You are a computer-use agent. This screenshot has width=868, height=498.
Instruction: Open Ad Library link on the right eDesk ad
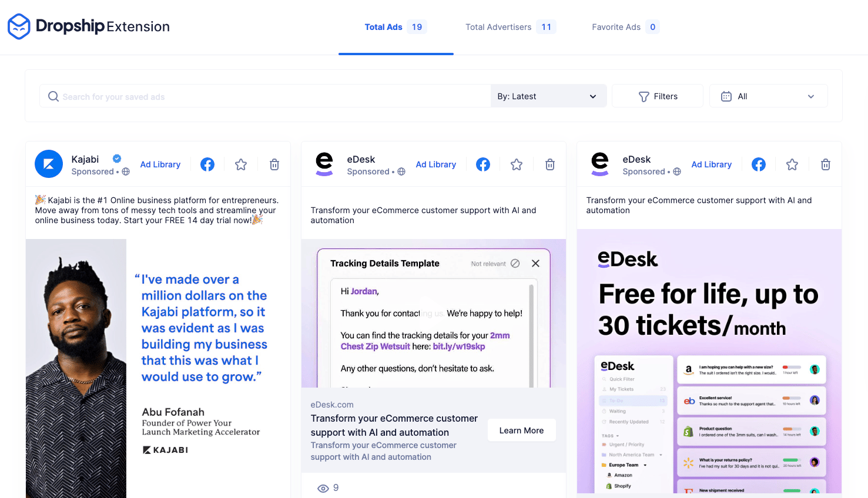pyautogui.click(x=712, y=164)
